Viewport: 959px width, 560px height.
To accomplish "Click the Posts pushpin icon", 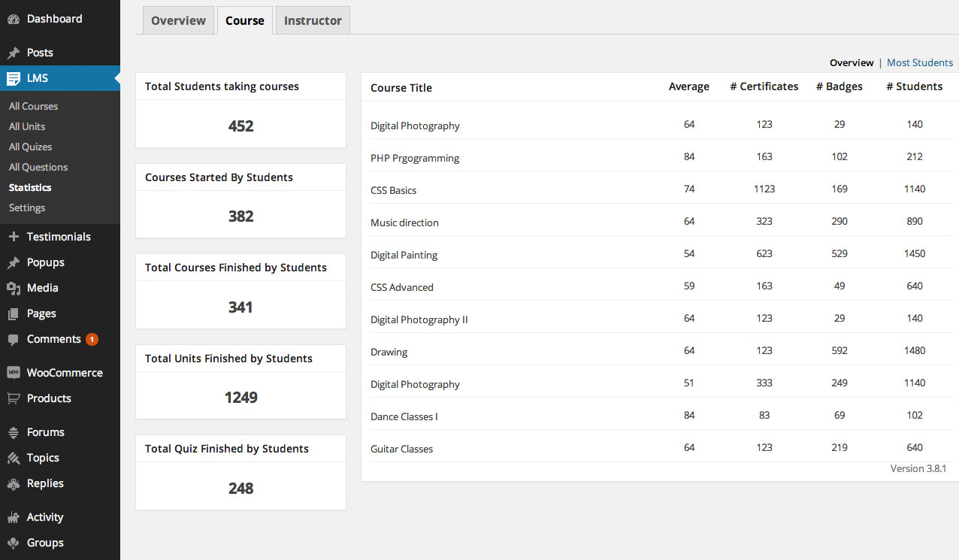I will [x=14, y=53].
